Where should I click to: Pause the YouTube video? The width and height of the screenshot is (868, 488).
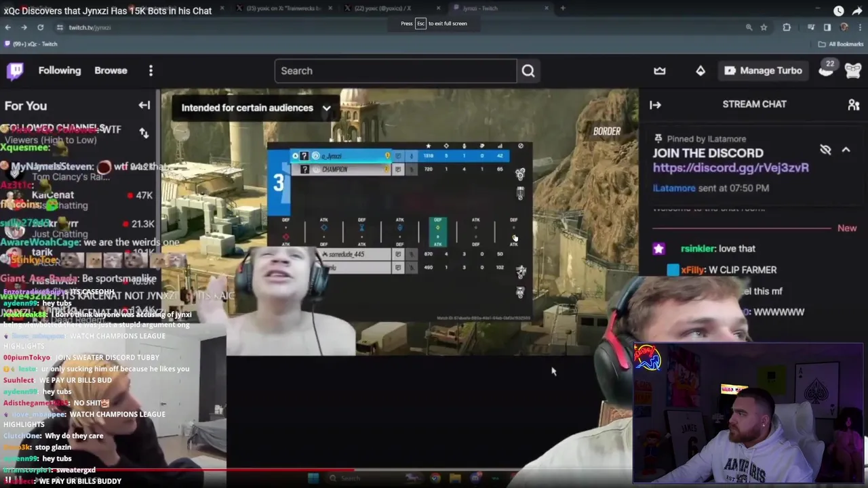point(8,480)
